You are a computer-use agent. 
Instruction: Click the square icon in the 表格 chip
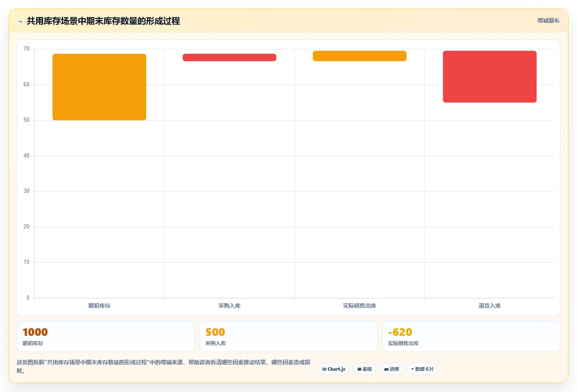(359, 369)
